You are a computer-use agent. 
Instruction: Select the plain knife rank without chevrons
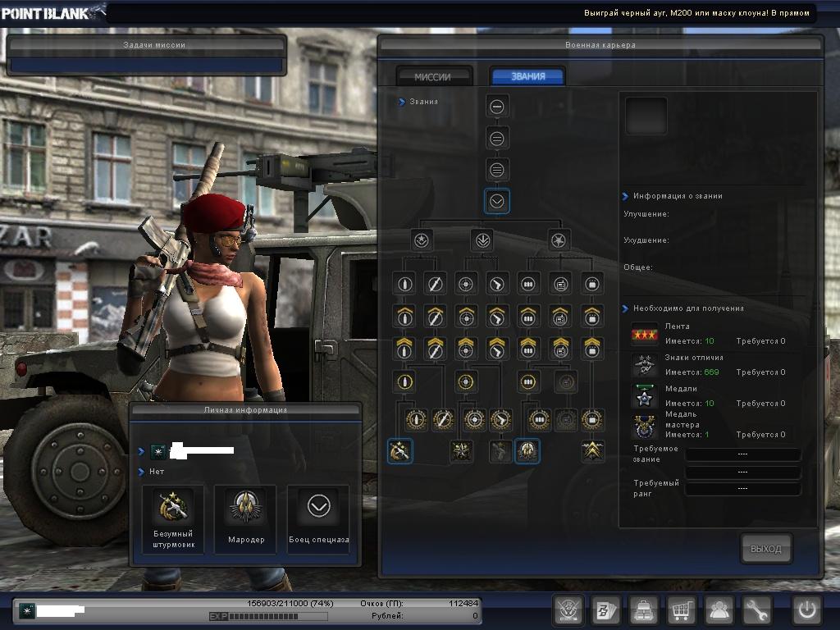click(435, 285)
